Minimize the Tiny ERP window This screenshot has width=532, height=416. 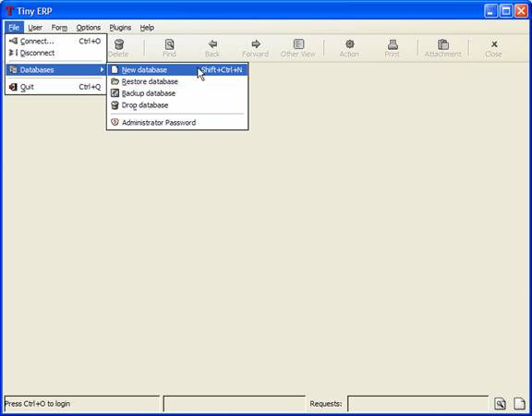[x=490, y=11]
